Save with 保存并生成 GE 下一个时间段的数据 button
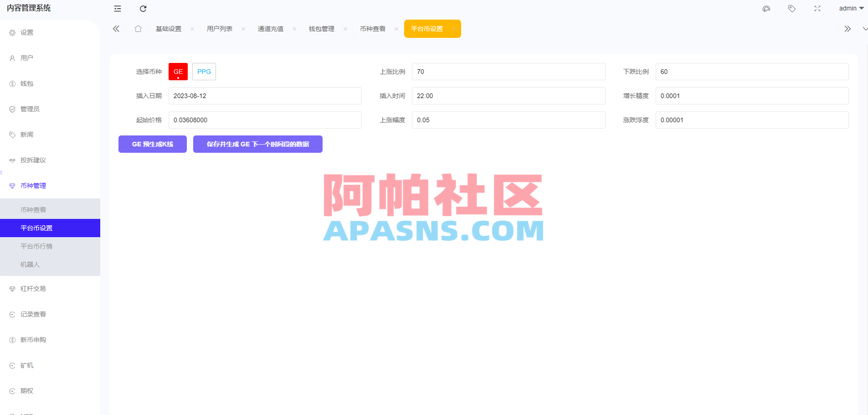Viewport: 868px width, 415px height. 257,144
